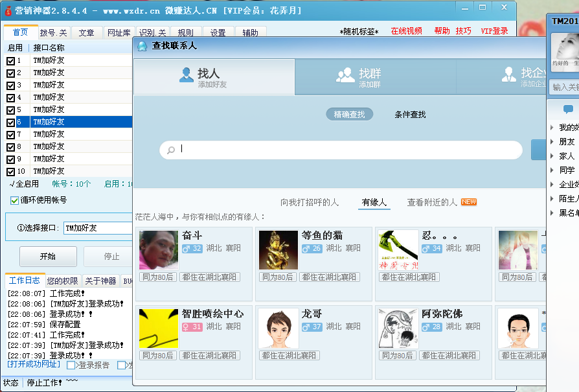Click the 找企业 enterprise person icon
Screen dimensions: 579x392
508,75
